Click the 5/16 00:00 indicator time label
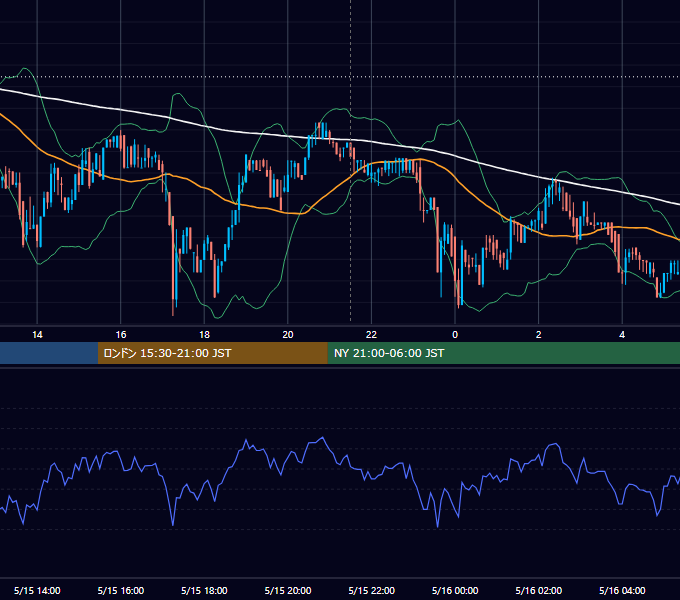The image size is (680, 600). (x=455, y=590)
